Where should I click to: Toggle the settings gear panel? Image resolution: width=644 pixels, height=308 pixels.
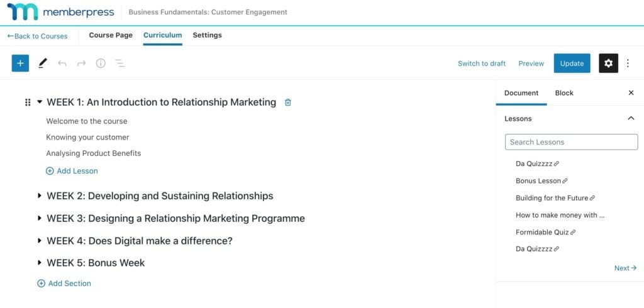[x=608, y=63]
